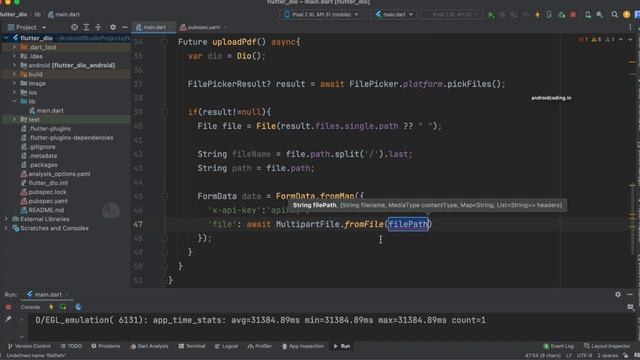Run the app with the green play button
Image resolution: width=640 pixels, height=360 pixels.
491,15
